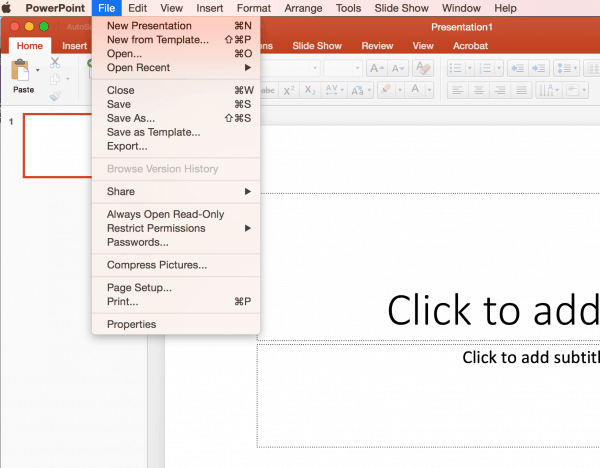Open the font size dropdown
This screenshot has height=468, width=600.
(357, 68)
